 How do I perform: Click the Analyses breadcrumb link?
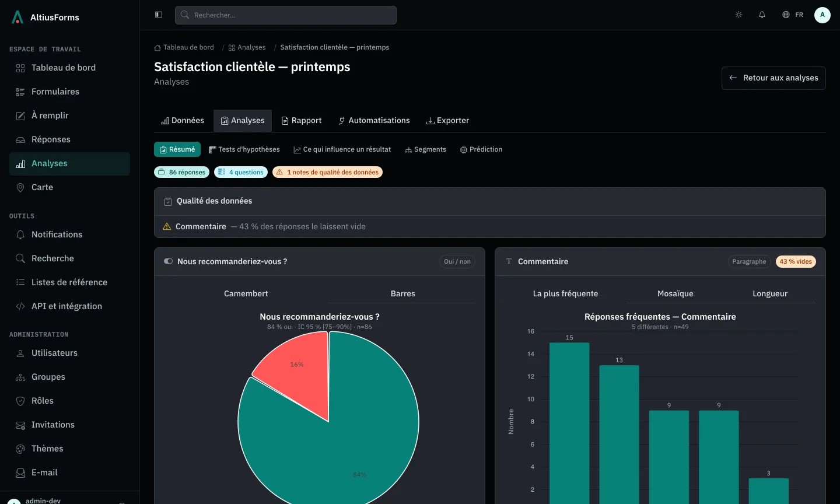[247, 47]
